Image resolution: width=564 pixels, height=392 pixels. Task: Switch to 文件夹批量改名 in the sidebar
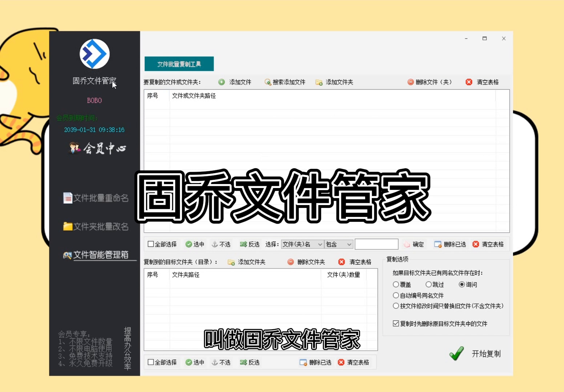click(96, 226)
